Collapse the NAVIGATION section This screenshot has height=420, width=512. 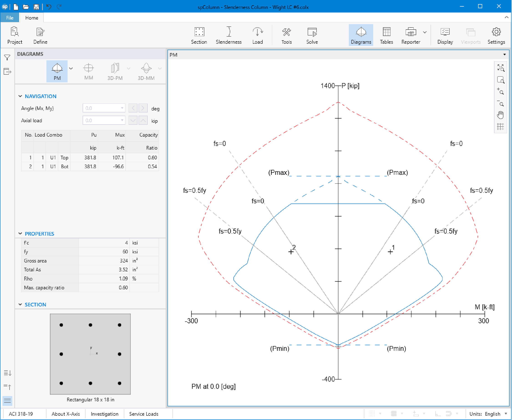(20, 96)
